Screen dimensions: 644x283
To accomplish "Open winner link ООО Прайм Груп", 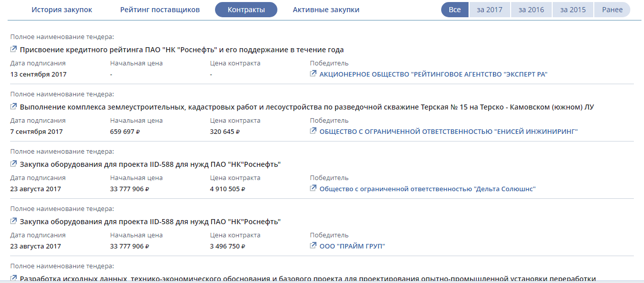I will [352, 246].
